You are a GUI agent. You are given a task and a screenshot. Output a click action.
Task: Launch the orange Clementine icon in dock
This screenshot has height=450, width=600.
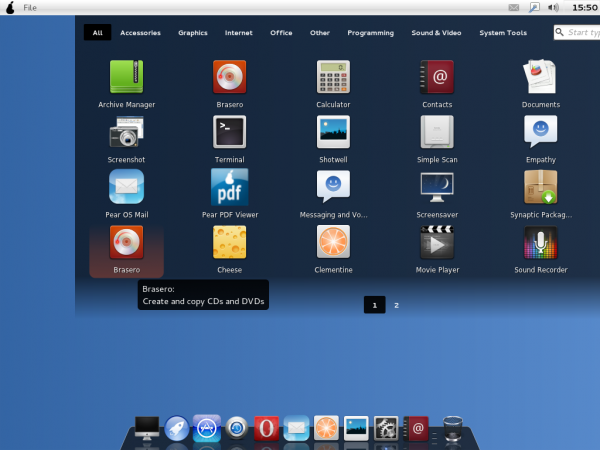tap(326, 428)
